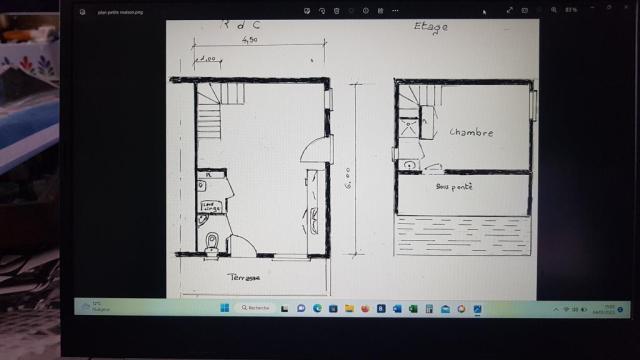Open the Windows Start menu
This screenshot has width=640, height=360.
click(x=224, y=308)
